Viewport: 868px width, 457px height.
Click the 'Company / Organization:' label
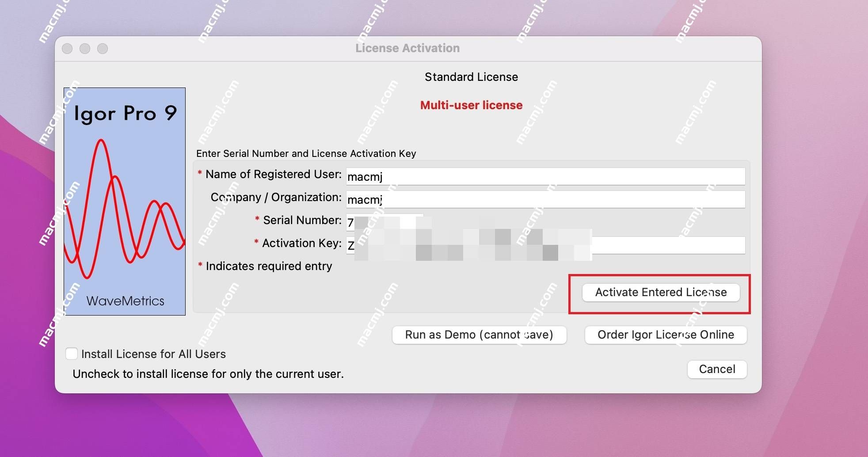(x=276, y=197)
